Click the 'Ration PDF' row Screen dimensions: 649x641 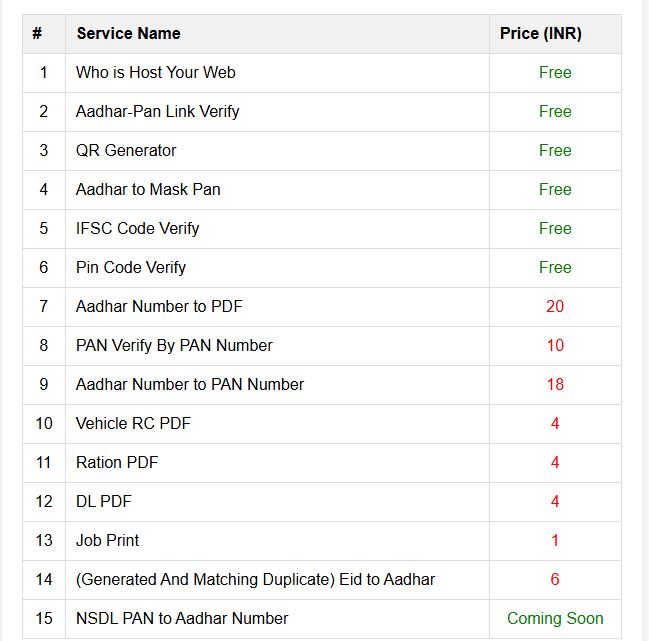pyautogui.click(x=117, y=462)
